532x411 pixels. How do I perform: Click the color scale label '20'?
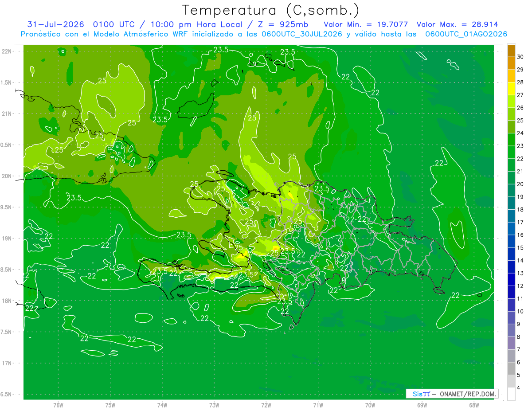pos(520,184)
